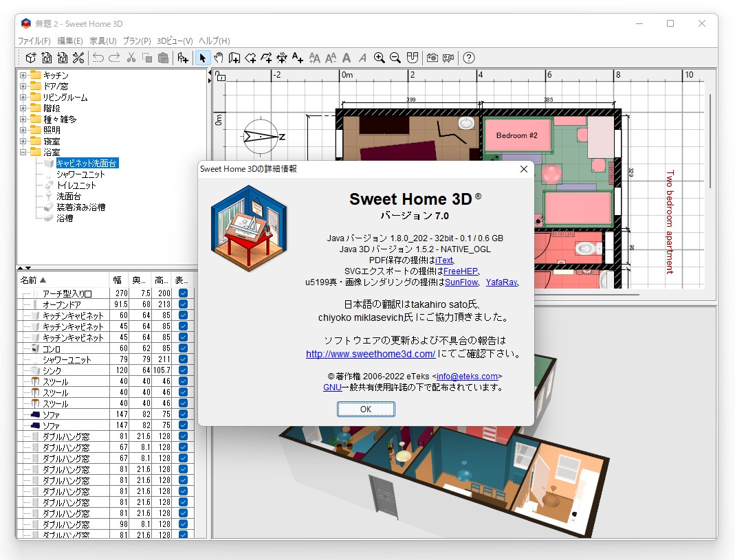Zoom in on the plan

click(379, 58)
